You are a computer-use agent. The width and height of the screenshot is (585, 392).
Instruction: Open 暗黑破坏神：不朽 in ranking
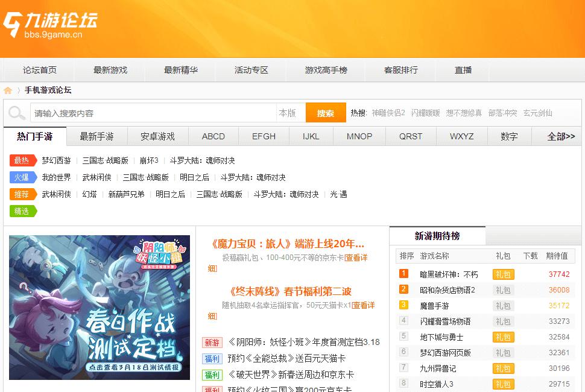tap(449, 275)
